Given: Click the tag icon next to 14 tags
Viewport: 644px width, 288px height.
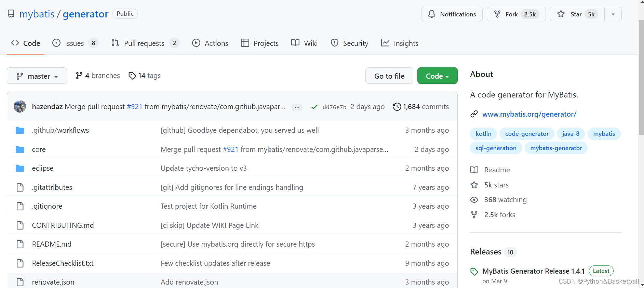Looking at the screenshot, I should coord(132,76).
